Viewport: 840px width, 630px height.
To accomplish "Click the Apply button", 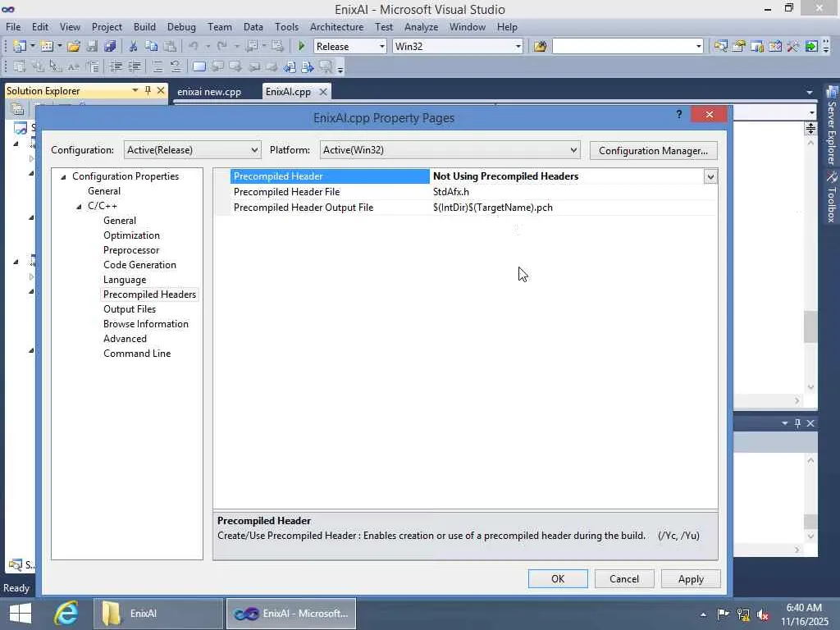I will coord(691,578).
